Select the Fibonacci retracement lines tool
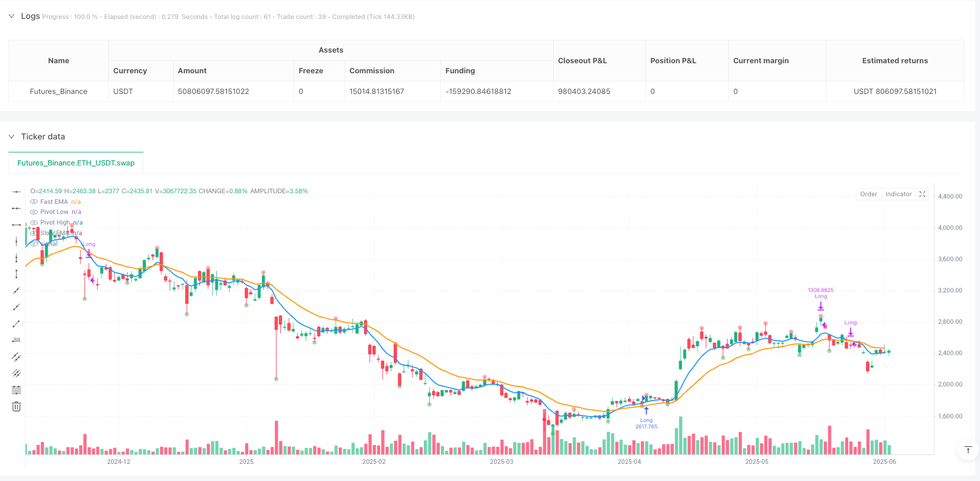 click(x=17, y=390)
